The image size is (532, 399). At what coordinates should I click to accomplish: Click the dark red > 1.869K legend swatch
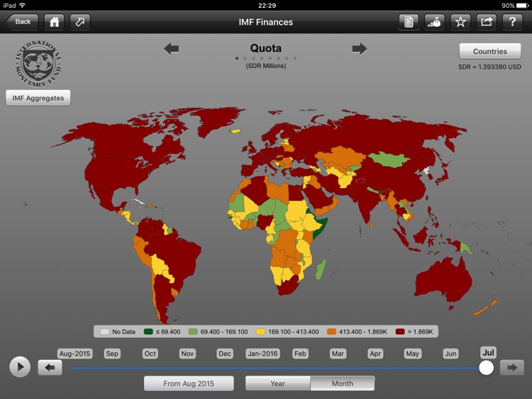(400, 332)
